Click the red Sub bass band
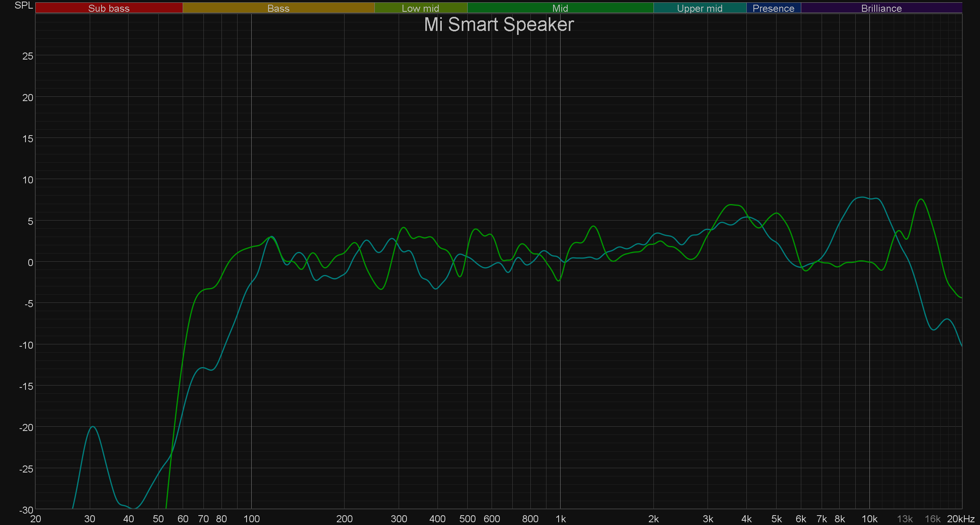 pos(109,8)
